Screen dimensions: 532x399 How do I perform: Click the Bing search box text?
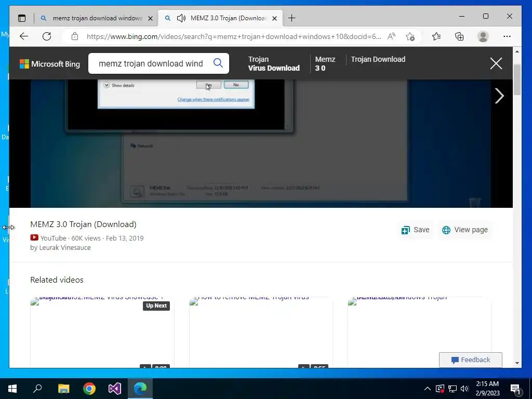[x=151, y=63]
